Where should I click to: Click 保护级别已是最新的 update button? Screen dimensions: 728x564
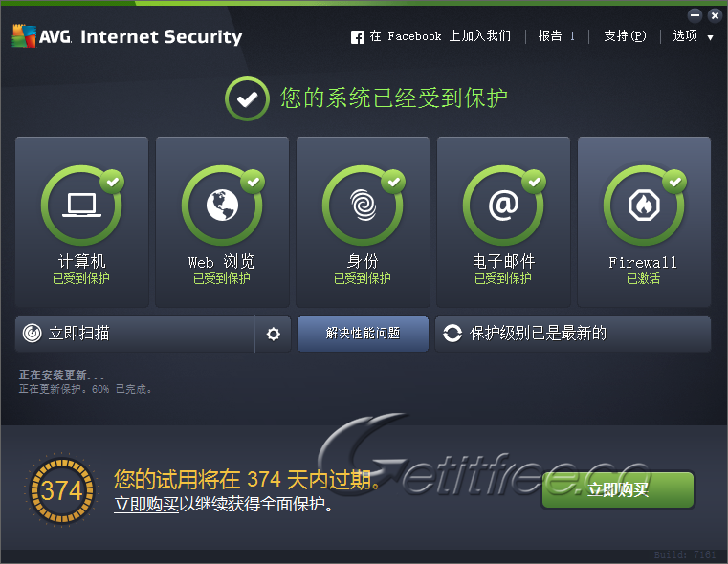click(x=574, y=334)
